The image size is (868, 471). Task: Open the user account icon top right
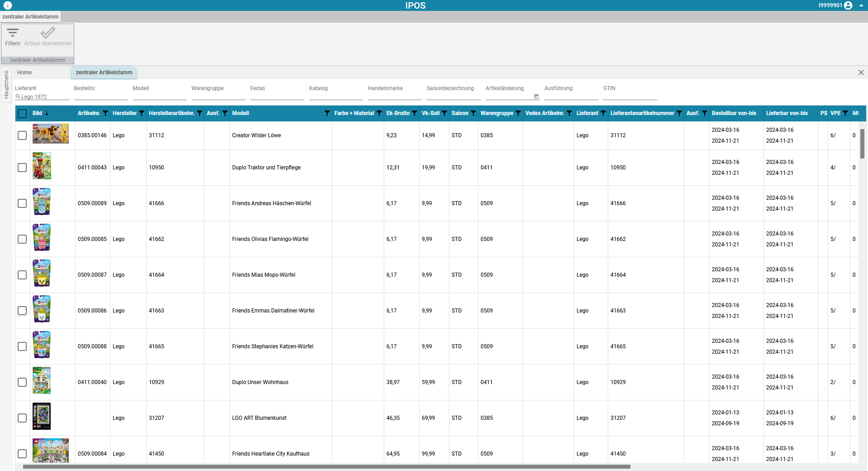point(849,5)
